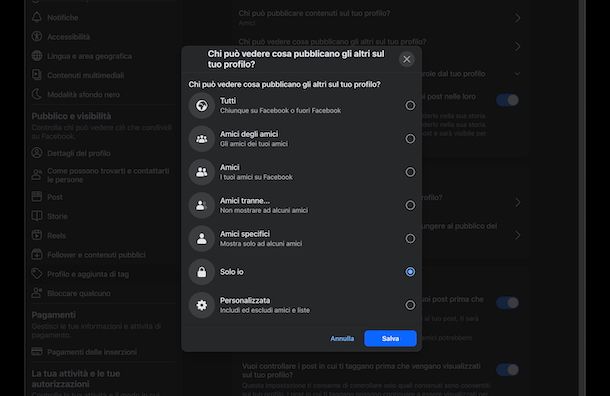The height and width of the screenshot is (396, 610).
Task: Click the icon beside Come possono trovarti
Action: (x=37, y=175)
